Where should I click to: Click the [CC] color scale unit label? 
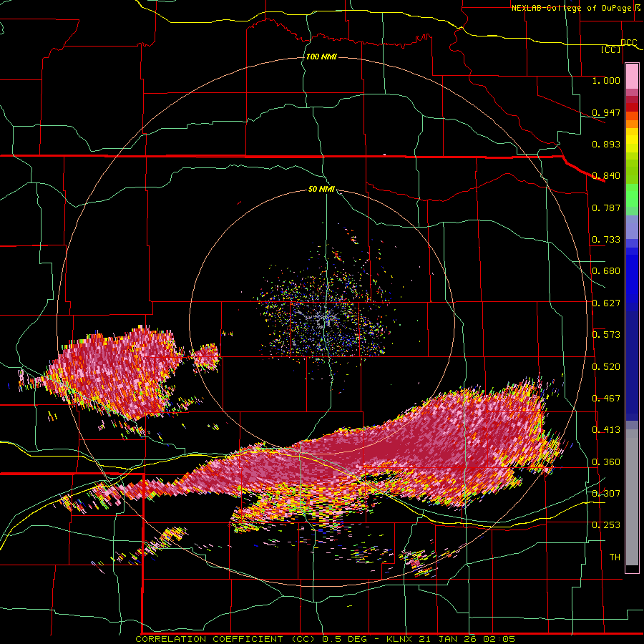611,49
